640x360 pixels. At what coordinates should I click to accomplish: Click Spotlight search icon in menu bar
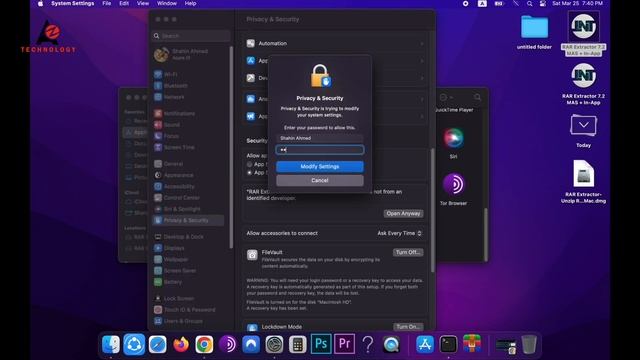(x=529, y=3)
